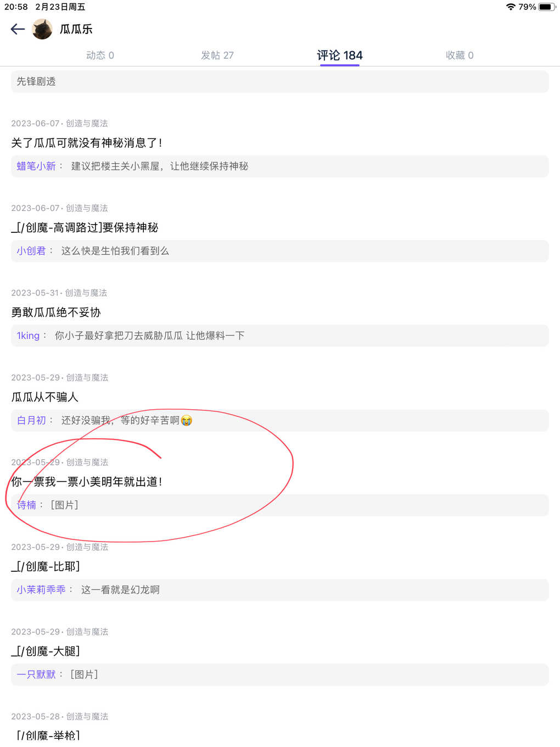Tap the Wi-Fi status icon
560x747 pixels.
[511, 7]
